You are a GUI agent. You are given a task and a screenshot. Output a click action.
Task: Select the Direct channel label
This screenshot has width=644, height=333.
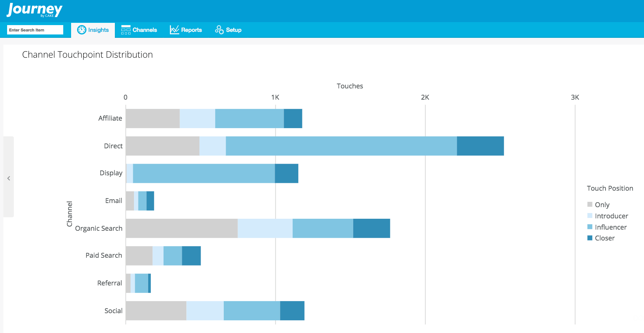click(113, 146)
